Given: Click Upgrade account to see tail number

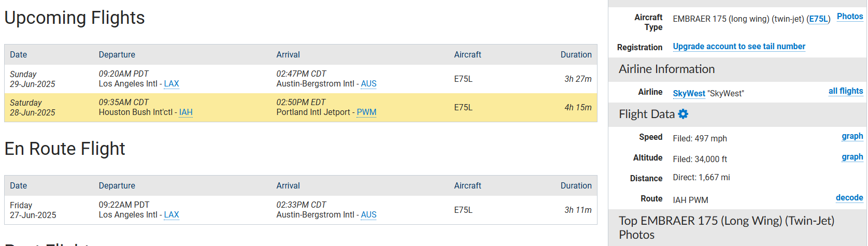Looking at the screenshot, I should coord(739,47).
